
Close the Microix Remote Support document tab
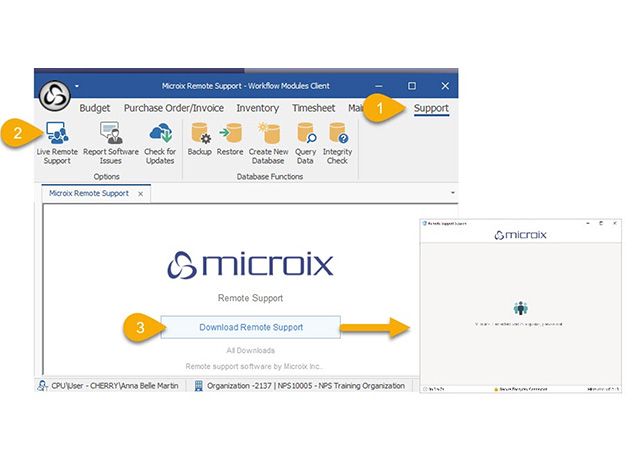(140, 193)
